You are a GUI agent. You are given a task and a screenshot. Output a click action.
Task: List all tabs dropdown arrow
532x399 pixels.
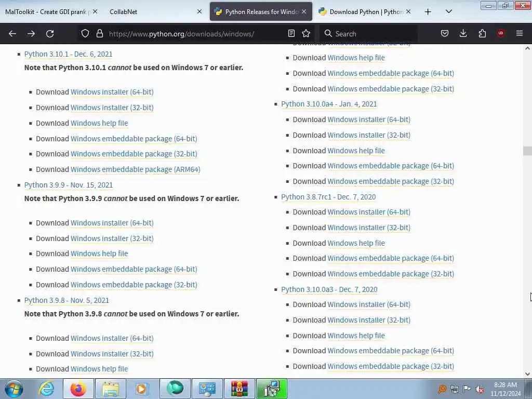coord(448,11)
